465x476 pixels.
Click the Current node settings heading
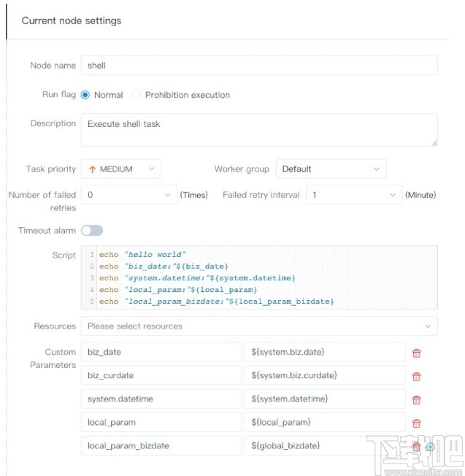pyautogui.click(x=72, y=20)
